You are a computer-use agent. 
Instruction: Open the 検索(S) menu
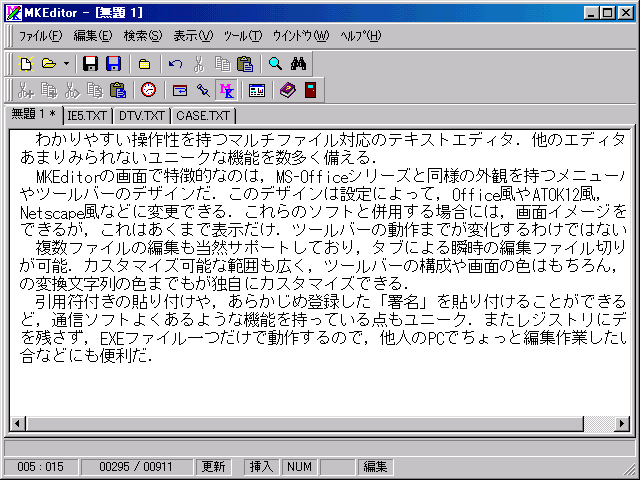coord(143,36)
